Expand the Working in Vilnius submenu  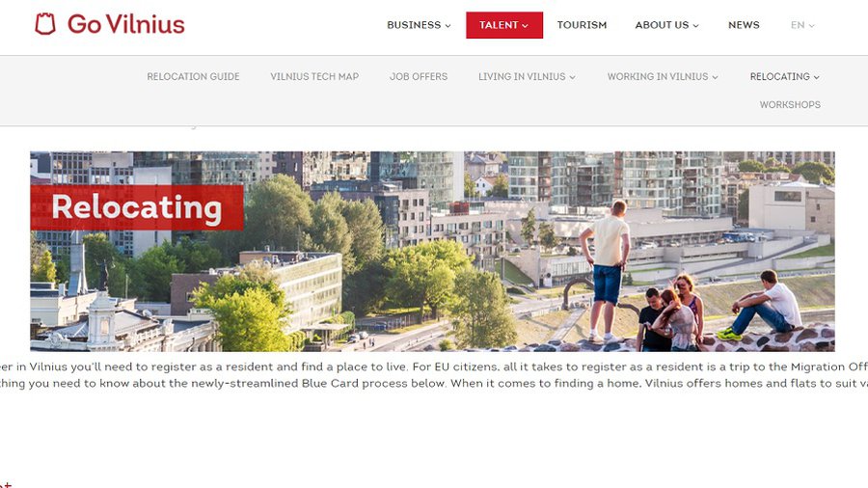[x=663, y=76]
